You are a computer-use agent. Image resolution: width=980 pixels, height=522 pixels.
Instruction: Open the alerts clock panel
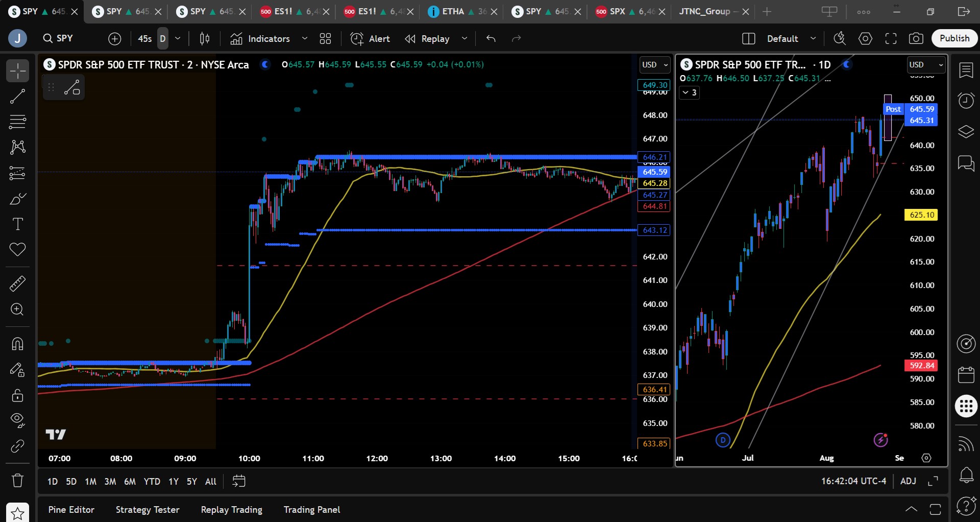tap(966, 101)
